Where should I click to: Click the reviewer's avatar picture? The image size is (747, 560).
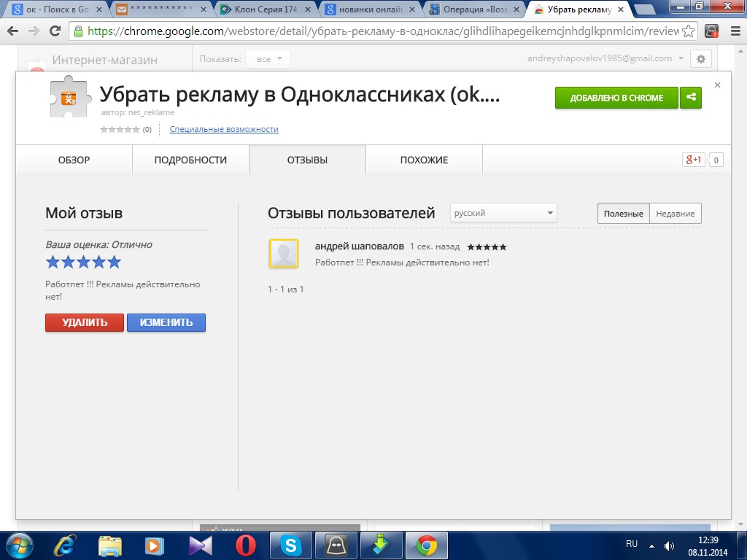click(x=284, y=253)
